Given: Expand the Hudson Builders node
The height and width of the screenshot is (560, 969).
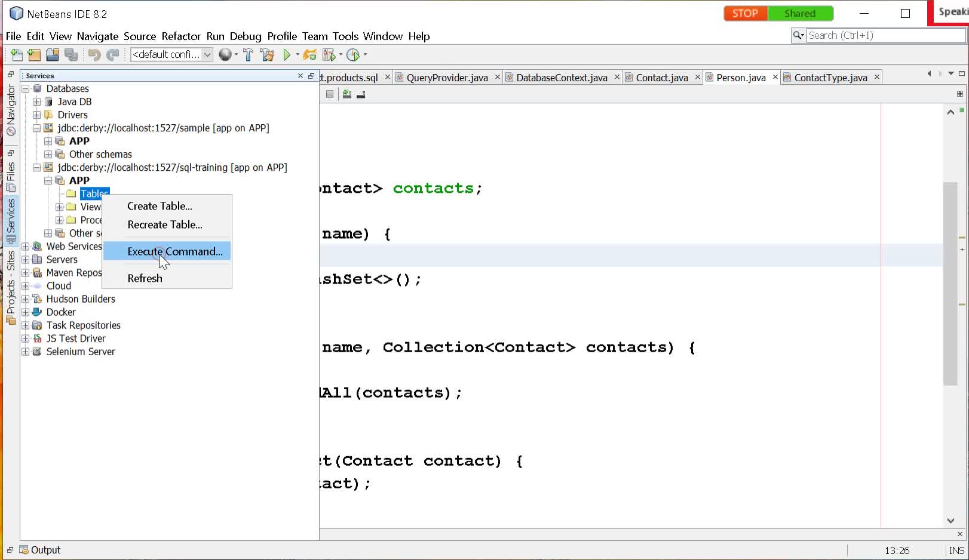Looking at the screenshot, I should [26, 299].
